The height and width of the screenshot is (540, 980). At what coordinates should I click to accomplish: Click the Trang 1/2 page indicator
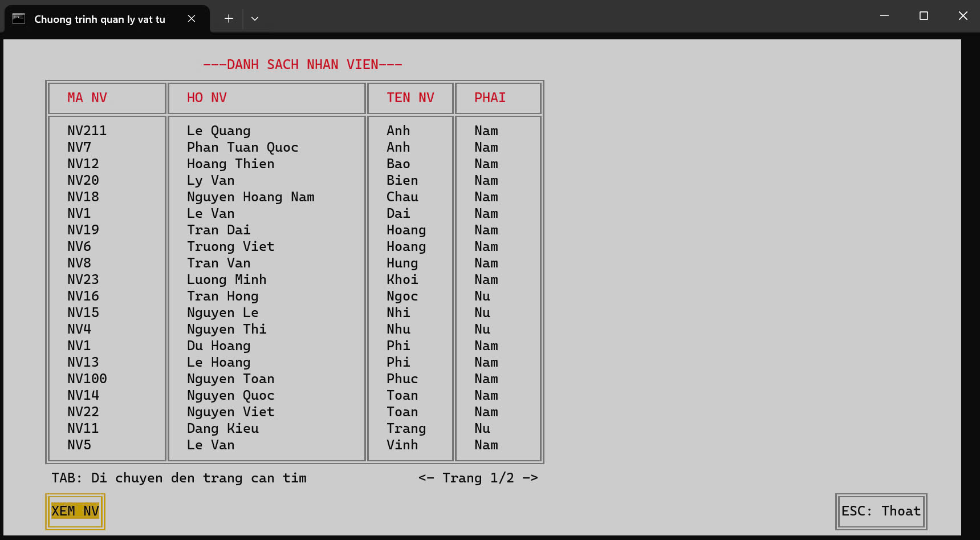coord(478,478)
